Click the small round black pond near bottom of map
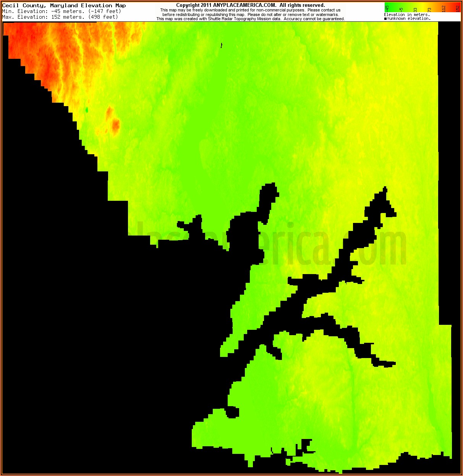Image resolution: width=463 pixels, height=476 pixels. (x=232, y=413)
